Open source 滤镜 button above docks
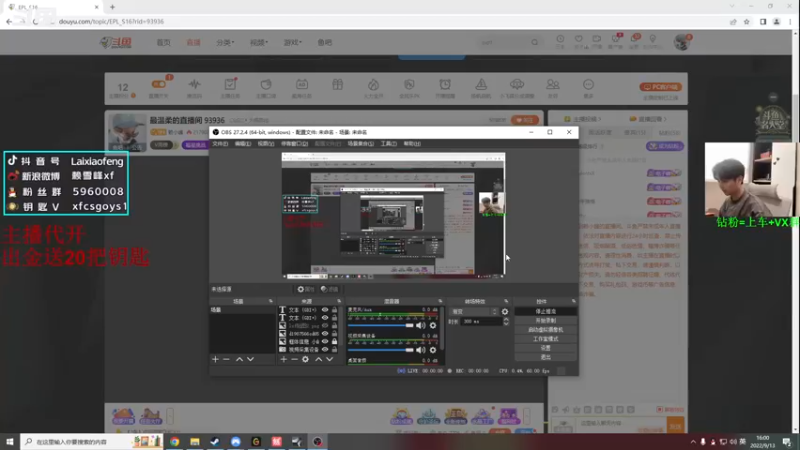Image resolution: width=800 pixels, height=450 pixels. [330, 289]
